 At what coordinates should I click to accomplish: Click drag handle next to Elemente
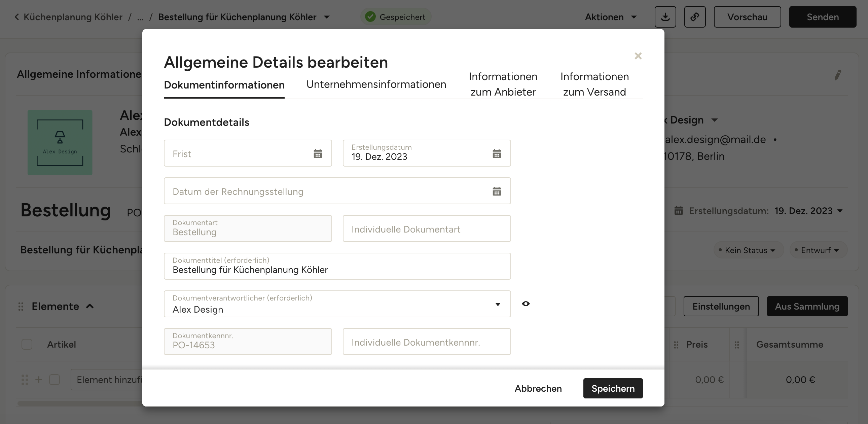(x=21, y=306)
